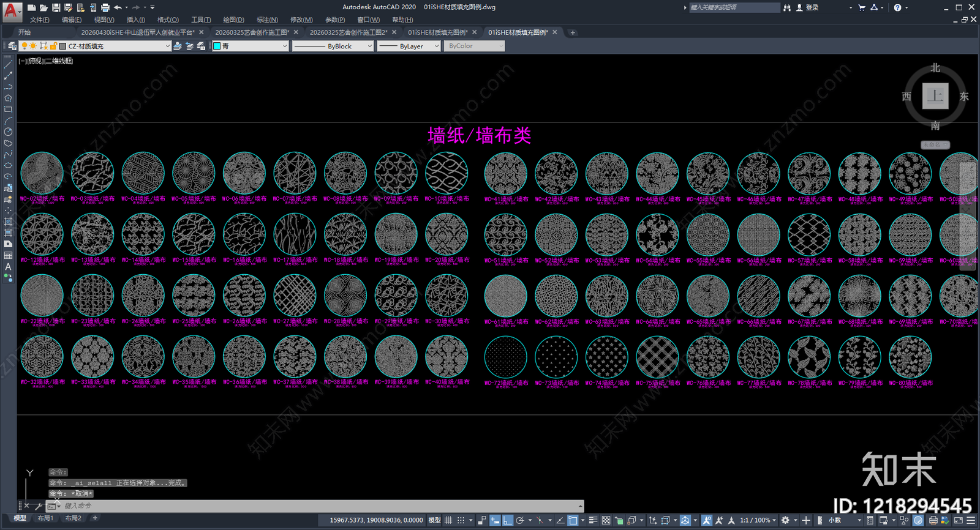Open the 格式(O) menu
The image size is (980, 530).
click(x=168, y=20)
